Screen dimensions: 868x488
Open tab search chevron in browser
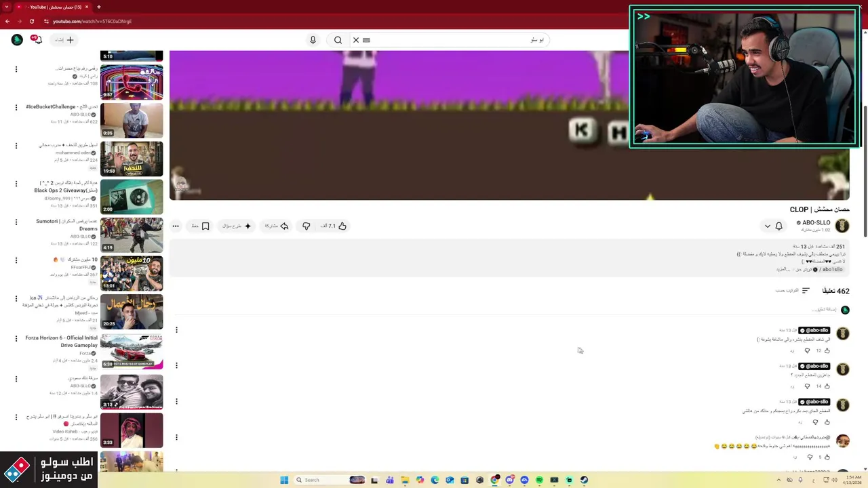(7, 7)
